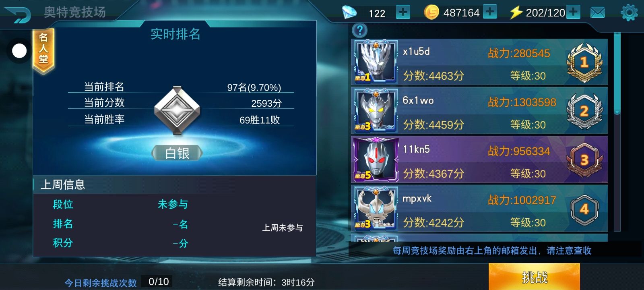Tap the silver rank emblem
This screenshot has height=290, width=644.
177,110
